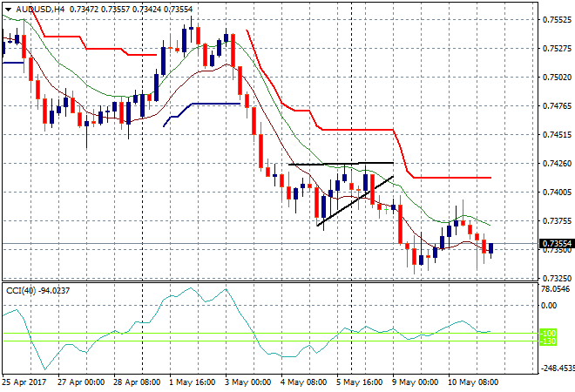Click the 0.74515 price axis label
The width and height of the screenshot is (575, 392).
point(557,134)
